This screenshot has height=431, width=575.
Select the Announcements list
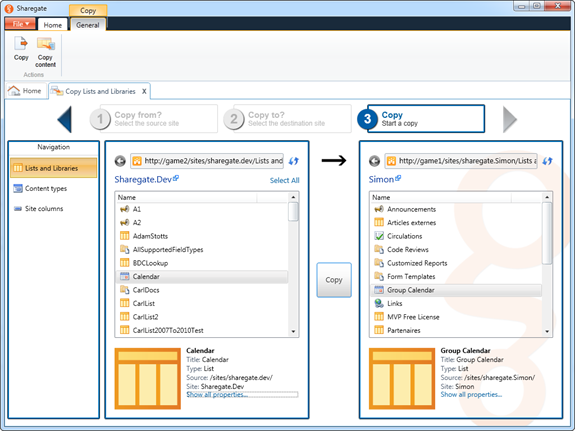pos(456,209)
